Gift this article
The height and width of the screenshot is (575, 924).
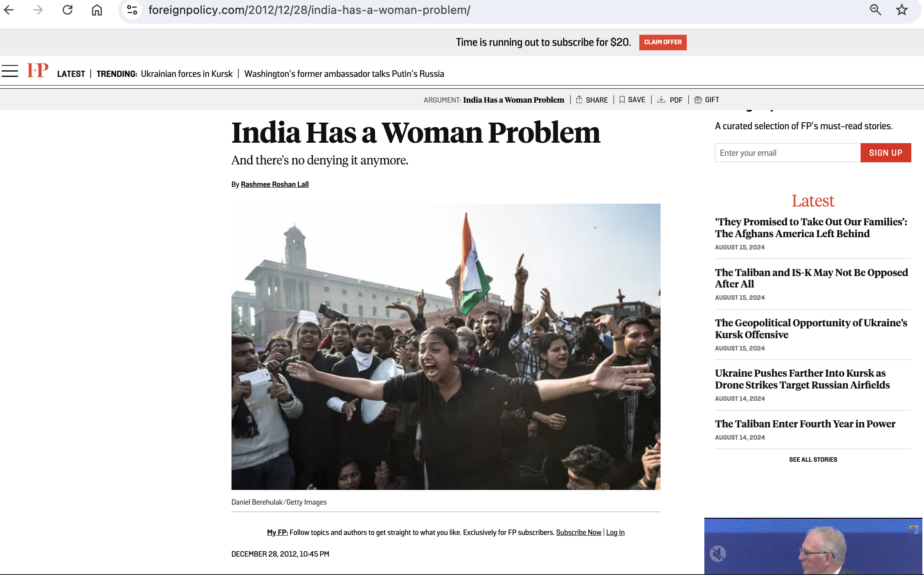(x=707, y=100)
